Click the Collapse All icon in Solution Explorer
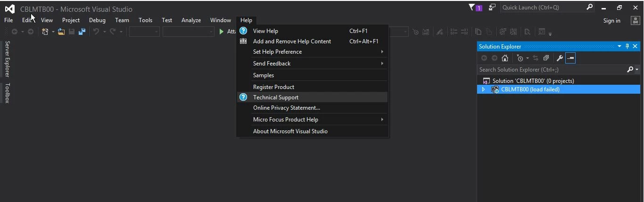 click(546, 58)
